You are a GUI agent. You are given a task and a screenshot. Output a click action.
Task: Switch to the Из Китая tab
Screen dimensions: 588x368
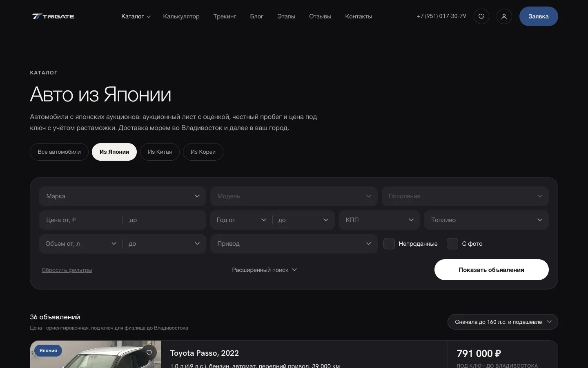[160, 152]
